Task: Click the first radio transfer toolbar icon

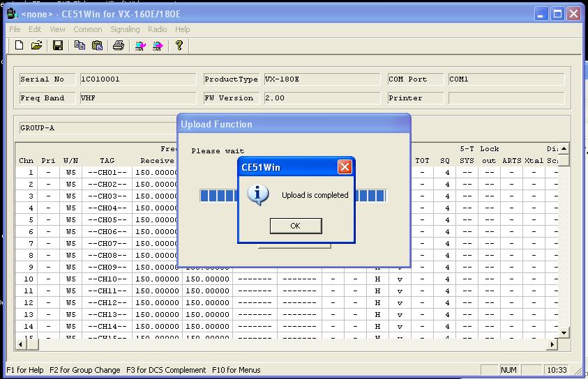Action: [140, 46]
